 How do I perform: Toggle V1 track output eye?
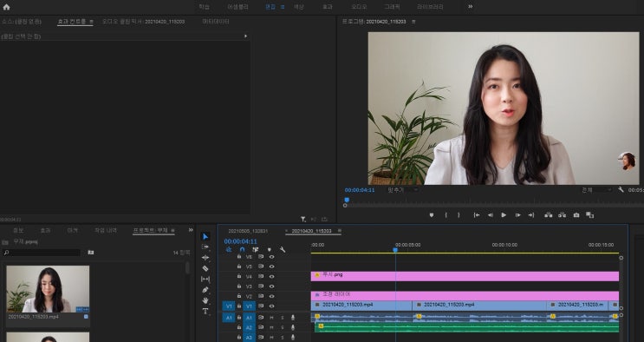pos(271,306)
